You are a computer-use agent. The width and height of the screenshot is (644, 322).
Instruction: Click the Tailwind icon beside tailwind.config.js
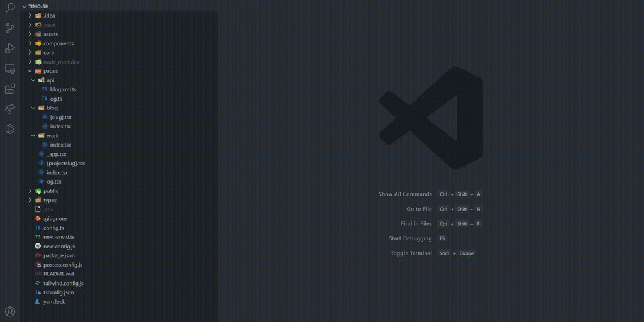point(38,284)
